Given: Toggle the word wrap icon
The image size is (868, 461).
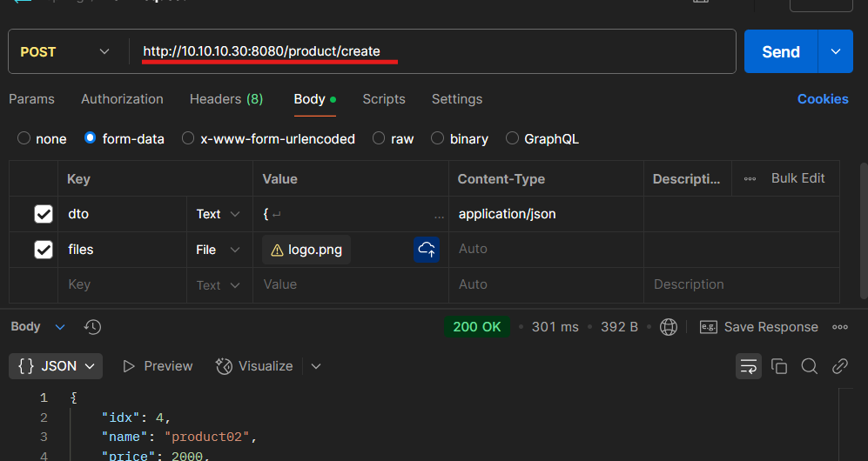Looking at the screenshot, I should 749,366.
